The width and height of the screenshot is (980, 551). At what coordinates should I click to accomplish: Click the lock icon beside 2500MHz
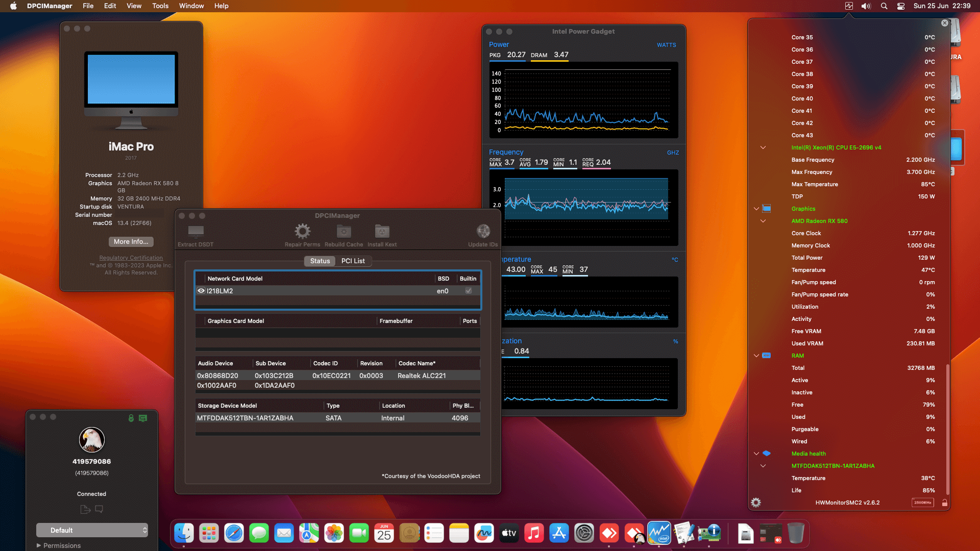944,503
